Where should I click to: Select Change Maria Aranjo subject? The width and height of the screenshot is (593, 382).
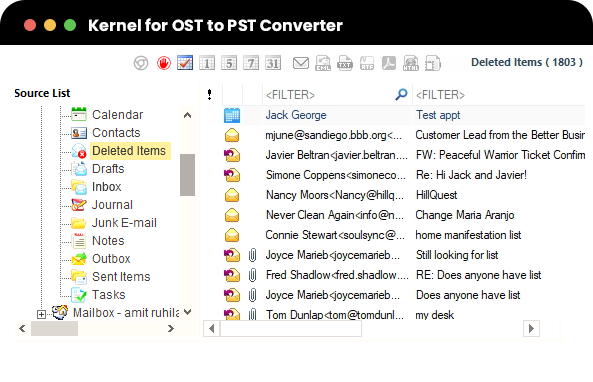point(465,215)
